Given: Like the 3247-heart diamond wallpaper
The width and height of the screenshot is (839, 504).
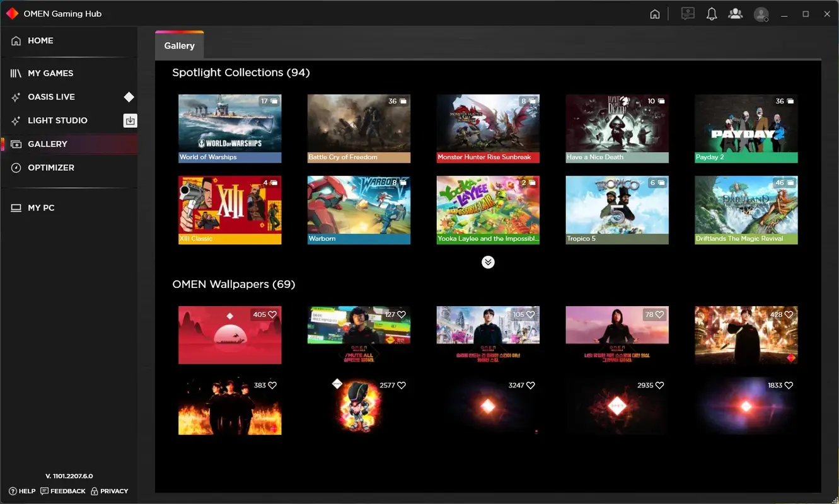Looking at the screenshot, I should pos(531,385).
